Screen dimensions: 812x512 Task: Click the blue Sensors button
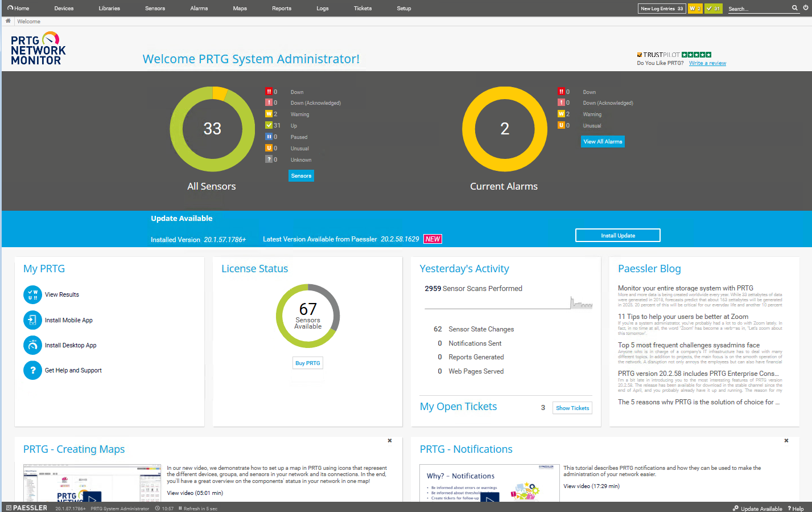pyautogui.click(x=301, y=176)
